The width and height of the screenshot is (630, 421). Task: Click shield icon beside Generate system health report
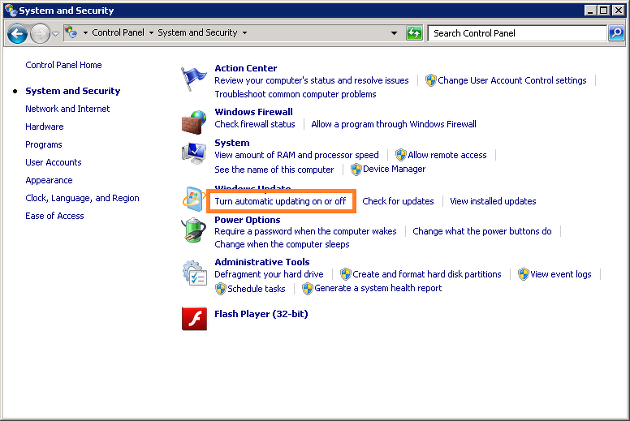[307, 288]
